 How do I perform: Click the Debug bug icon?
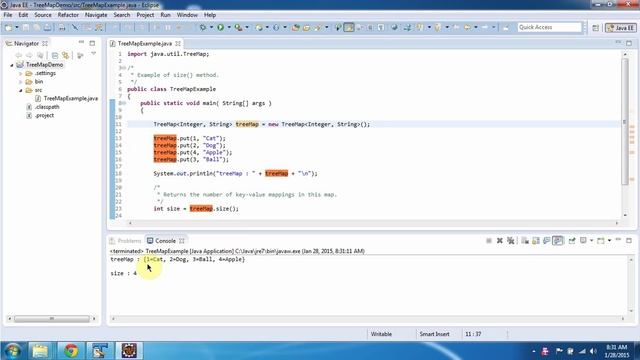tap(203, 27)
